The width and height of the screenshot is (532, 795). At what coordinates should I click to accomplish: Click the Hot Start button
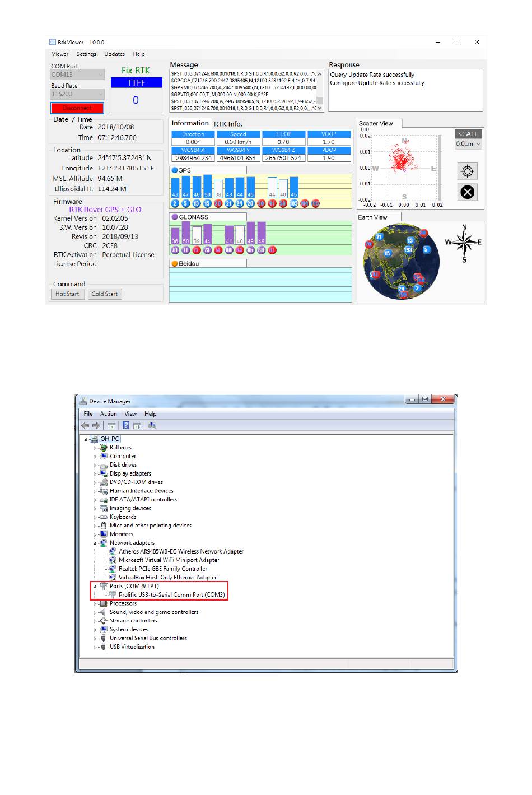(67, 294)
